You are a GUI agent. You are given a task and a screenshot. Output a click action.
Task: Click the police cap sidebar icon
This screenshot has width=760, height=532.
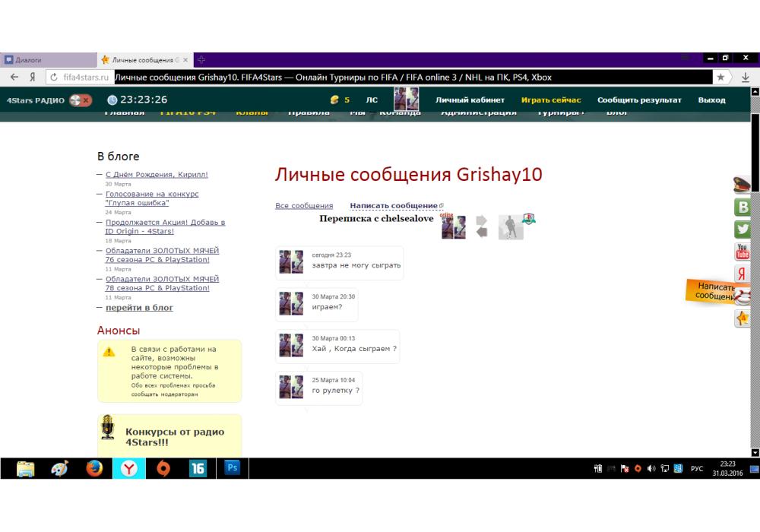click(x=743, y=185)
